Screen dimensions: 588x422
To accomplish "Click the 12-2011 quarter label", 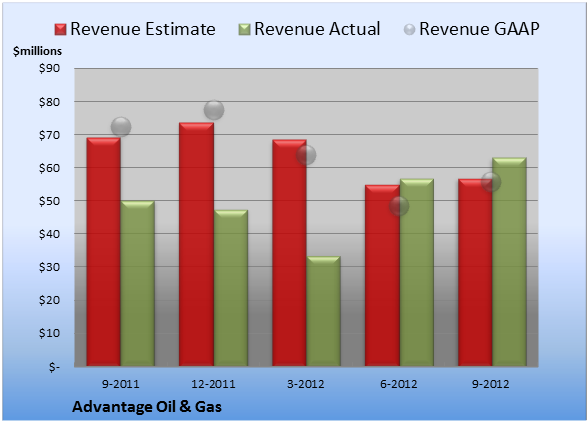I will pos(213,384).
